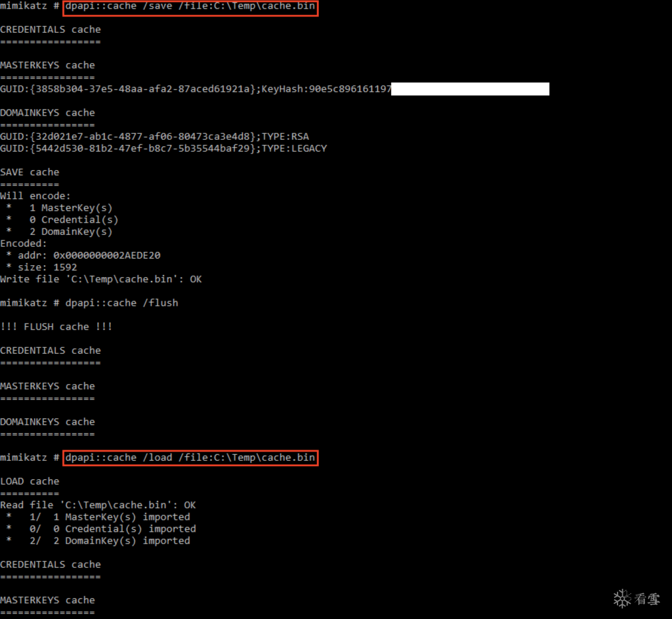Viewport: 672px width, 619px height.
Task: Click the 'dpapi::cache /flush' command text
Action: click(x=121, y=303)
